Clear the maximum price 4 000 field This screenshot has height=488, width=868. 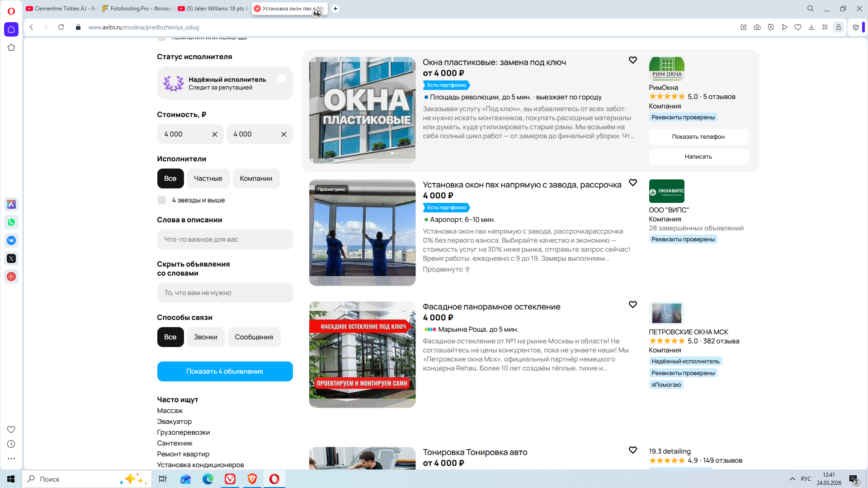point(284,134)
